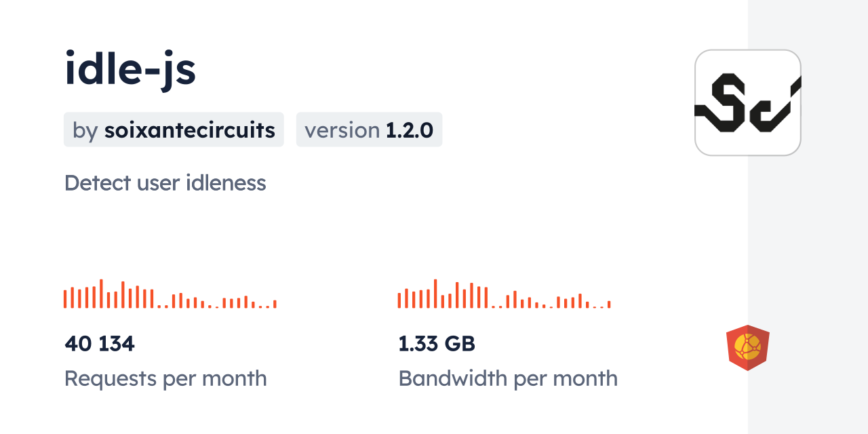Image resolution: width=868 pixels, height=434 pixels.
Task: Select the "Requests per month" label
Action: pyautogui.click(x=165, y=378)
